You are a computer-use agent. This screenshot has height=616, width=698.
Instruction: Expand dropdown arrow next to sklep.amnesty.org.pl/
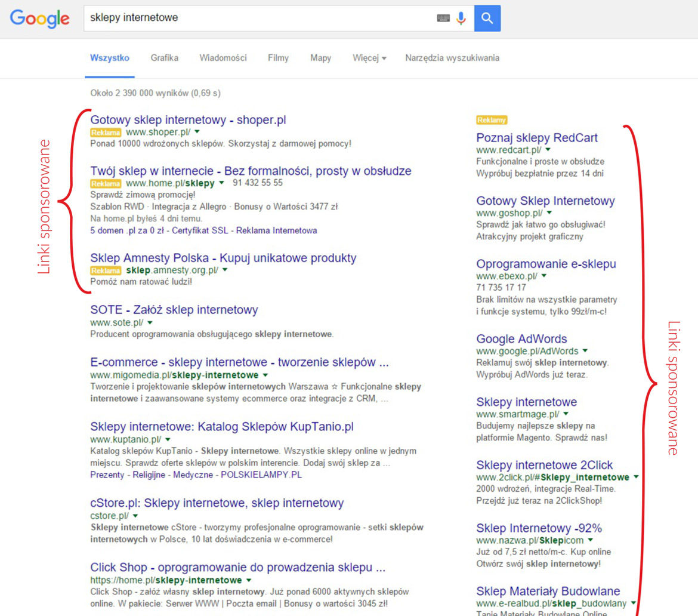[225, 270]
